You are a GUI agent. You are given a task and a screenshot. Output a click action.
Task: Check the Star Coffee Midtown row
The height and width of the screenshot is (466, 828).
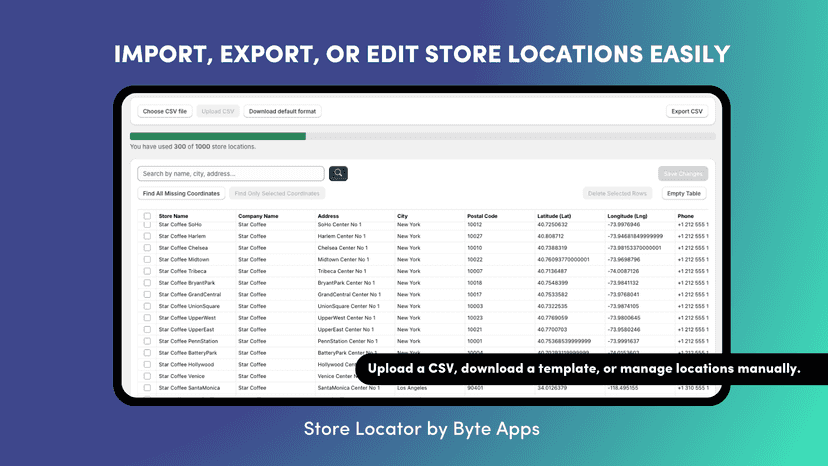pyautogui.click(x=147, y=259)
